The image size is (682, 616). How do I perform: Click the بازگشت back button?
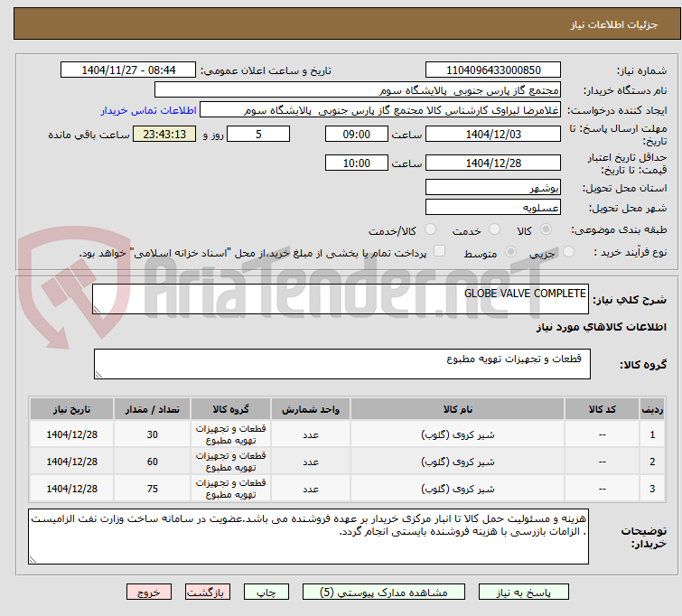[208, 593]
